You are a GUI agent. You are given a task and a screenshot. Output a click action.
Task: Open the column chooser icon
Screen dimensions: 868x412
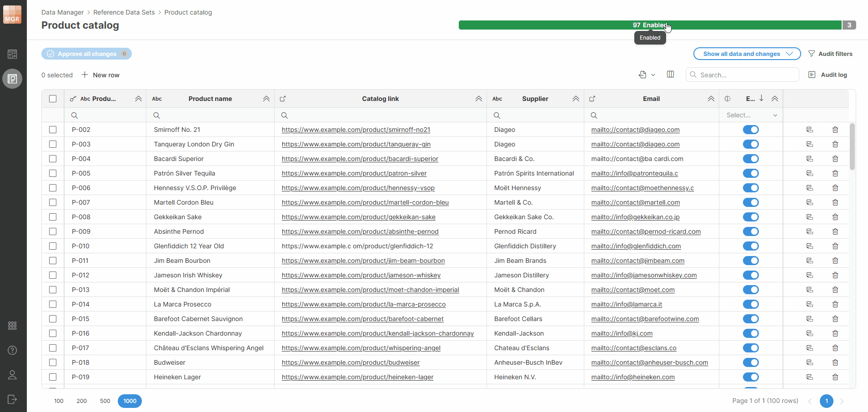tap(670, 75)
